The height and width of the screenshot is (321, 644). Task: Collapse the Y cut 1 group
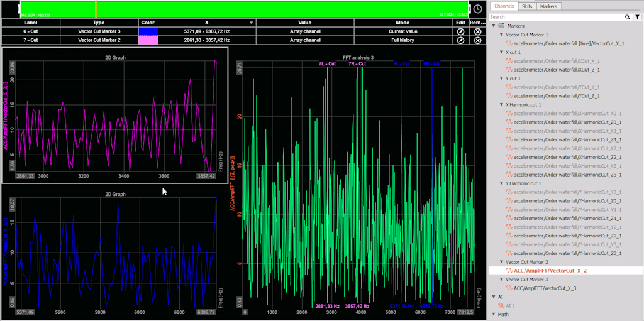click(x=502, y=78)
